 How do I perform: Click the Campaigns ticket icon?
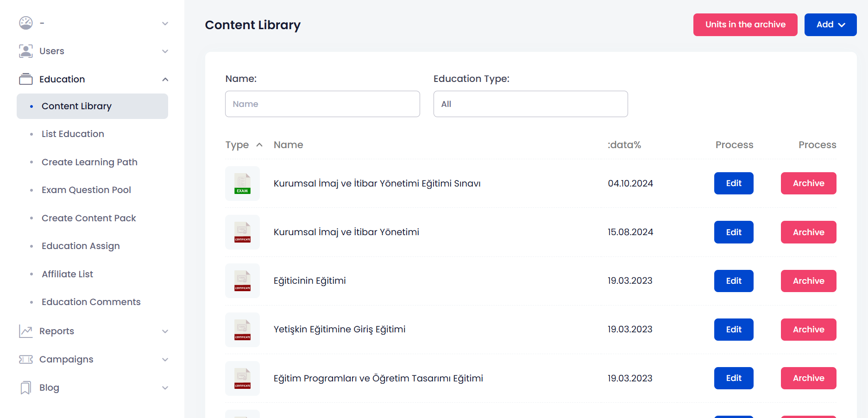click(x=26, y=359)
